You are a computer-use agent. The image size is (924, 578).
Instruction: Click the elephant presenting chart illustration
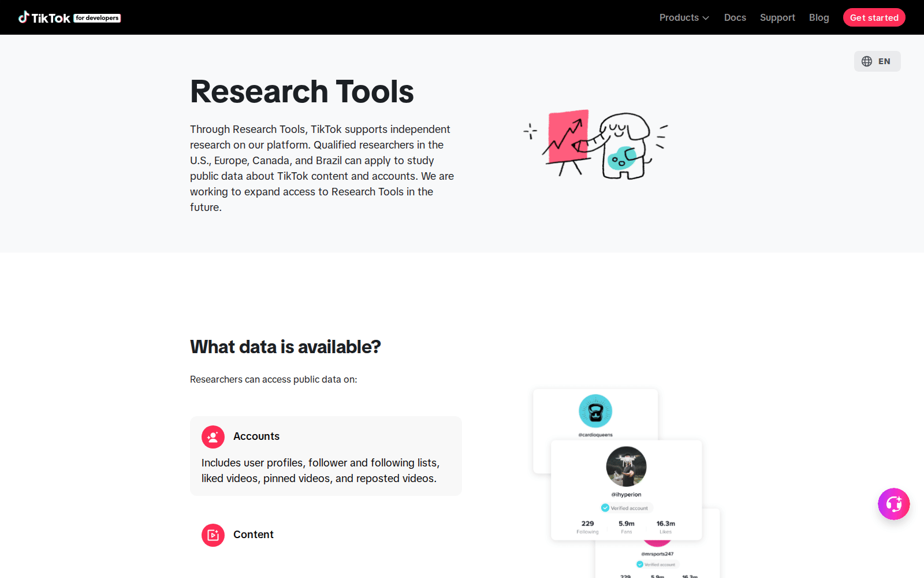click(x=596, y=143)
